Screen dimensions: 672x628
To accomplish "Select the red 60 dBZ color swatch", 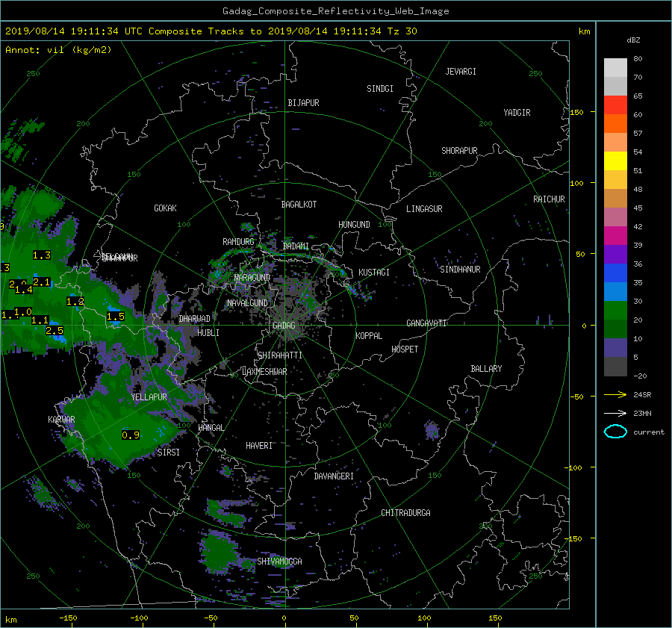I will 615,105.
